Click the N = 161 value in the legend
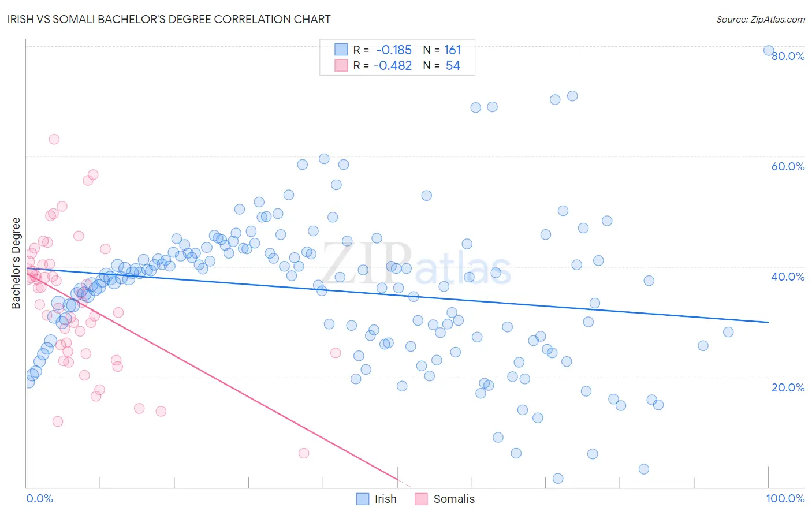This screenshot has height=515, width=812. pyautogui.click(x=442, y=50)
